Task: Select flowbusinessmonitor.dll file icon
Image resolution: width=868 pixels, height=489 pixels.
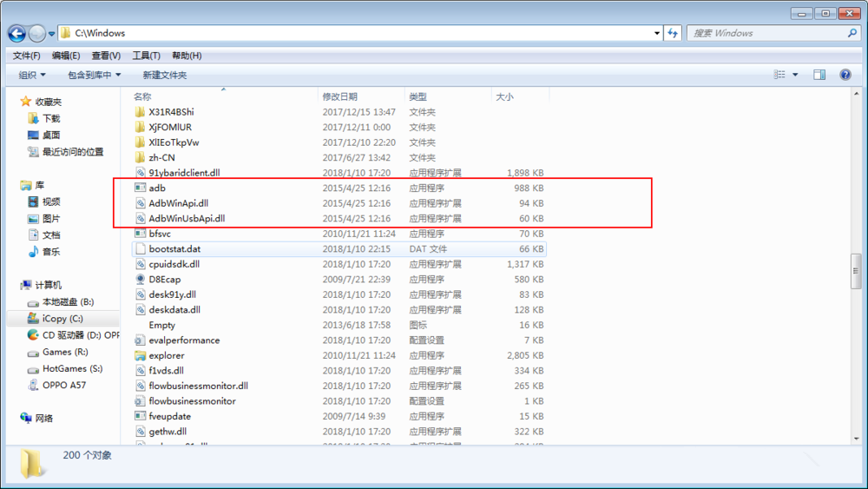Action: (x=140, y=386)
